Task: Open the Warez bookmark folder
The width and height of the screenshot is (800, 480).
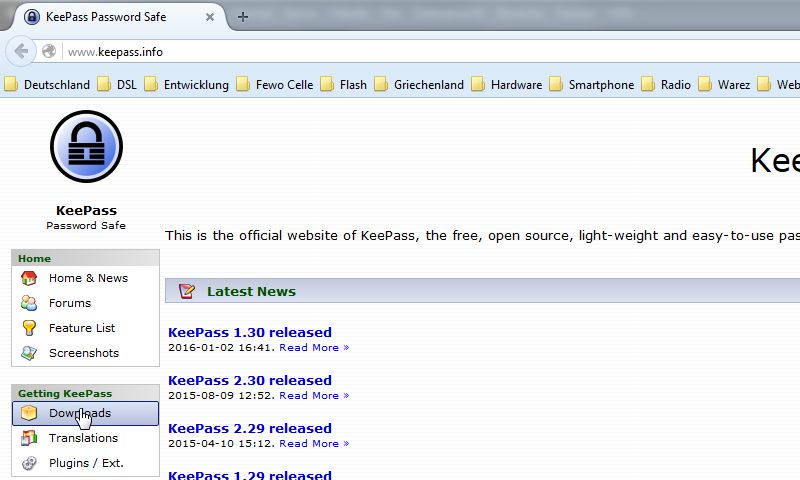Action: [724, 85]
